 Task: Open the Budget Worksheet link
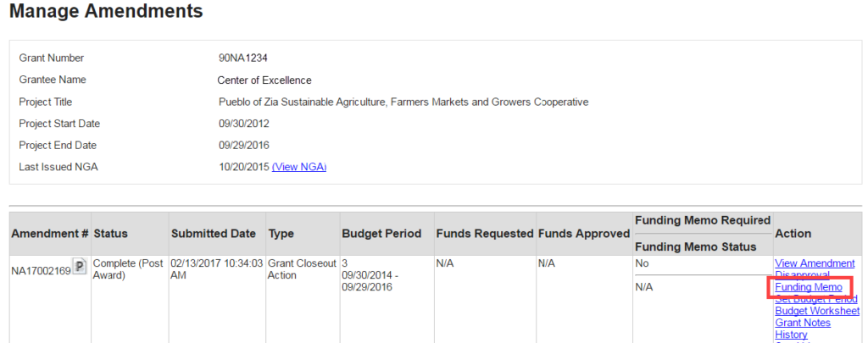pyautogui.click(x=816, y=311)
